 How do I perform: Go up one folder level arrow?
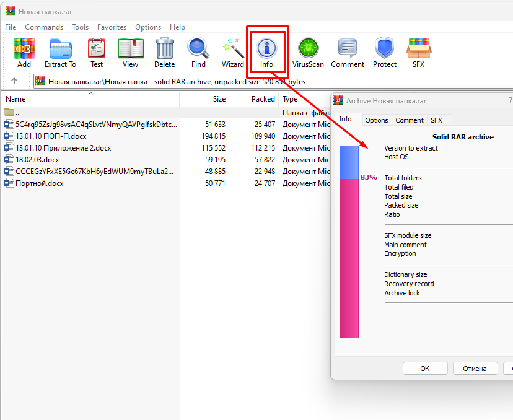(x=14, y=81)
